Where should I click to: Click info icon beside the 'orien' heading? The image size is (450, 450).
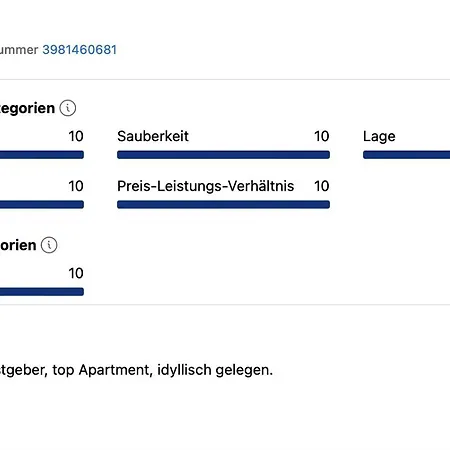click(49, 245)
